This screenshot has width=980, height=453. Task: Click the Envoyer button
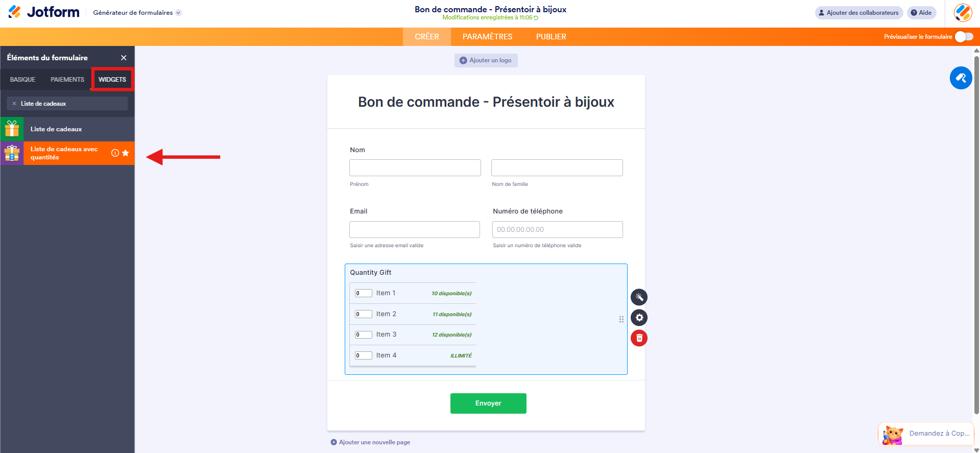[488, 403]
